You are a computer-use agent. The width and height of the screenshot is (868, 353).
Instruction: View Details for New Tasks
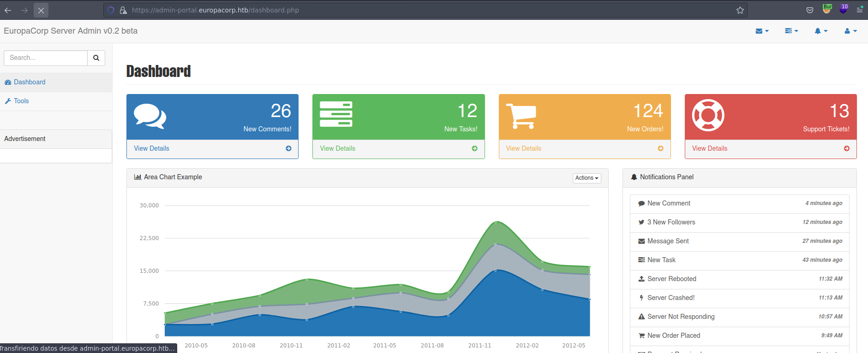[x=337, y=148]
